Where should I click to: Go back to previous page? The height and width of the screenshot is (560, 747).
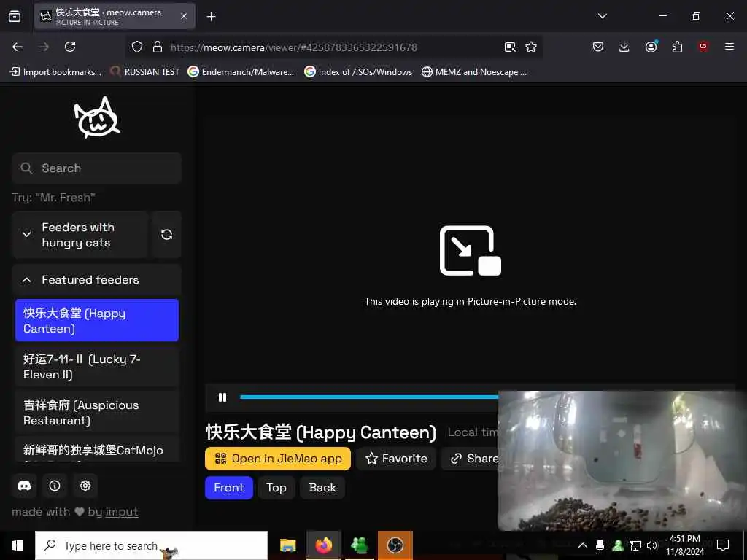(x=18, y=47)
